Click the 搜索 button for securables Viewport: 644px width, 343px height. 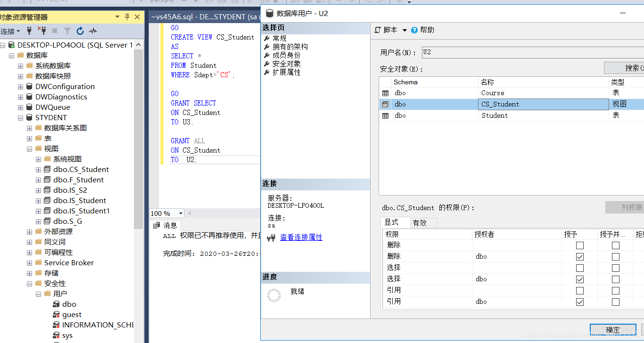624,68
